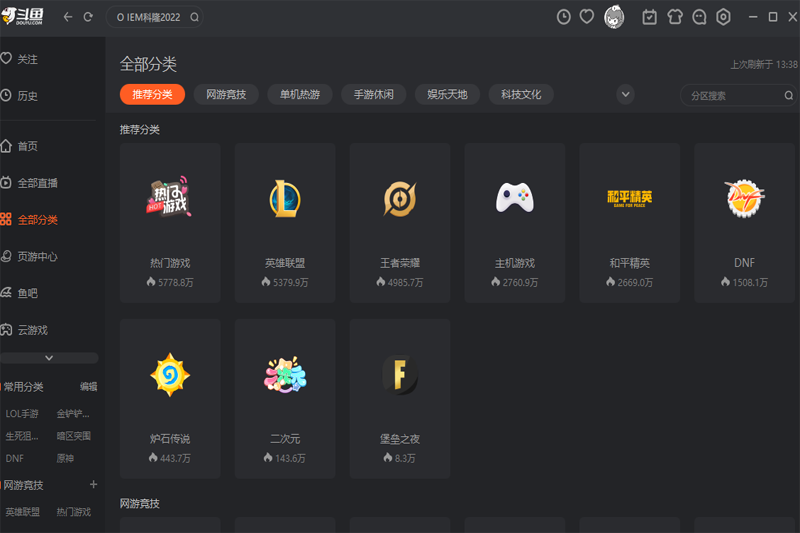The image size is (800, 533).
Task: Click 编辑 next to 常用分类
Action: [88, 387]
